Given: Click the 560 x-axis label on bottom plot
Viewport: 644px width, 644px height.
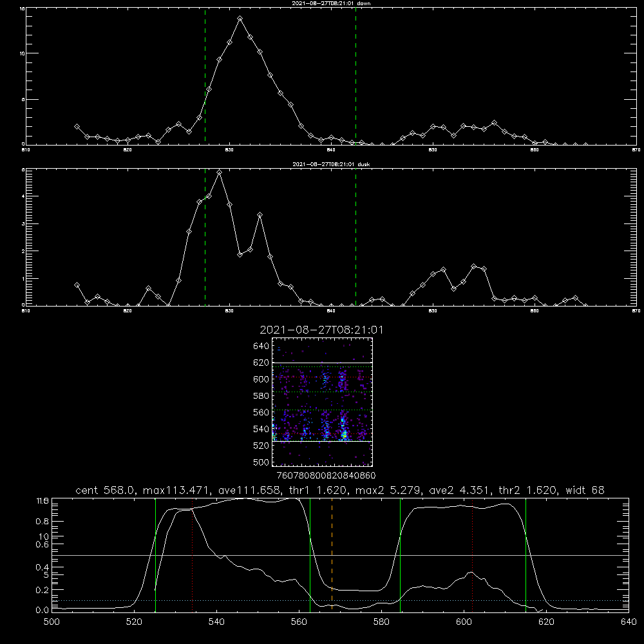Looking at the screenshot, I should point(299,622).
